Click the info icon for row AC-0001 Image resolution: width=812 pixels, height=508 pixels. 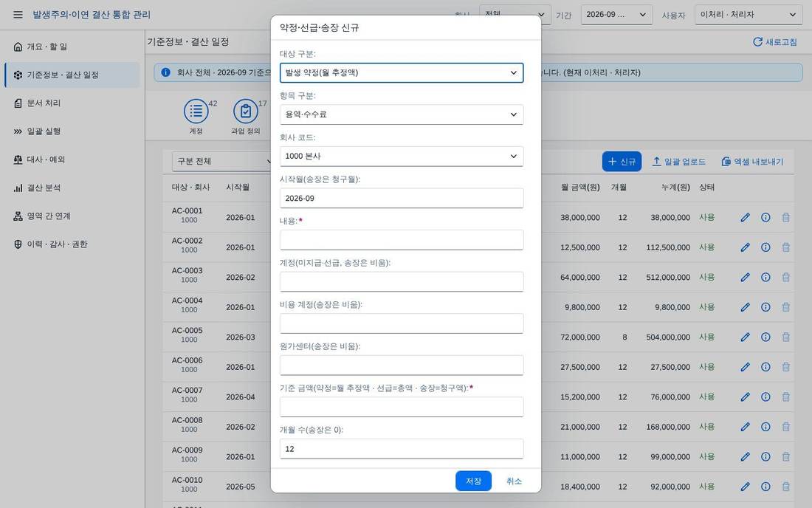point(765,218)
